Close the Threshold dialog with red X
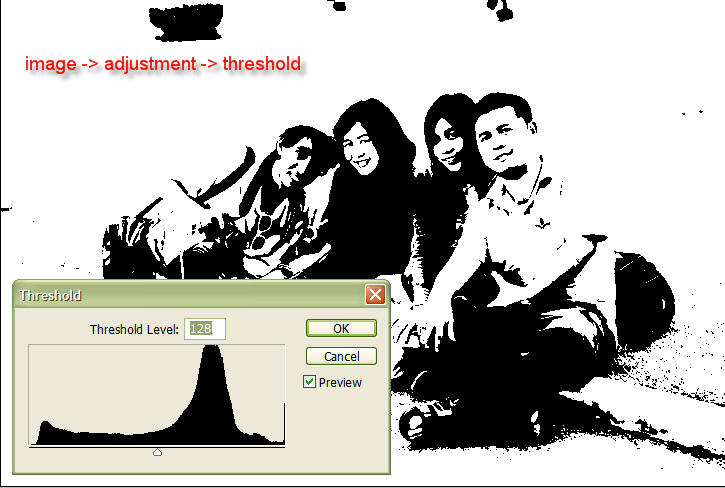The image size is (725, 488). (375, 295)
